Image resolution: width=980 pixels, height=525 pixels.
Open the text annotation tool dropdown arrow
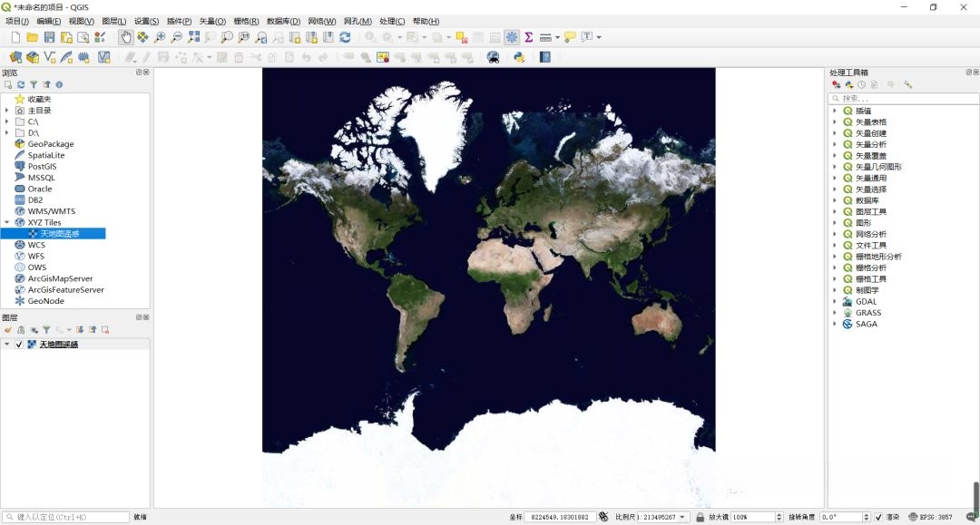point(599,37)
